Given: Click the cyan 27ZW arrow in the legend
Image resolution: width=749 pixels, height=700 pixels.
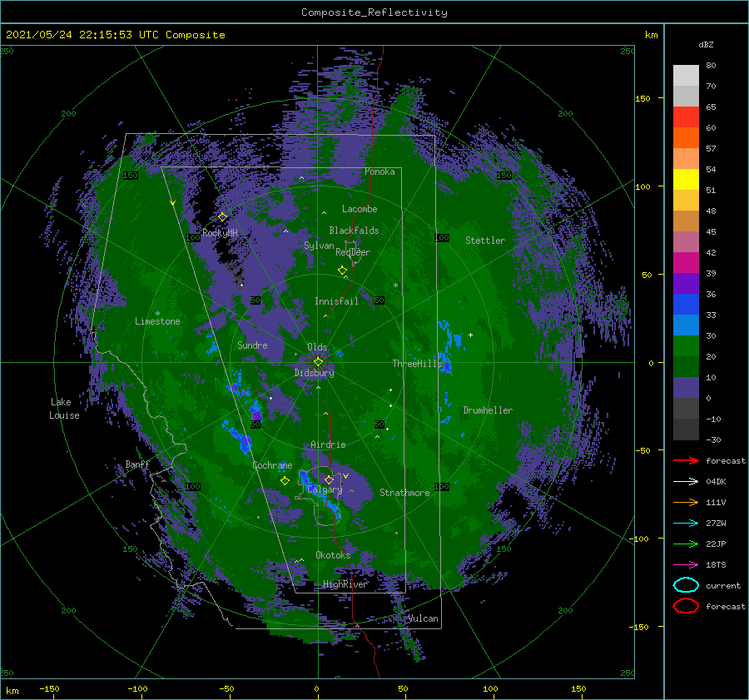Looking at the screenshot, I should click(x=686, y=523).
